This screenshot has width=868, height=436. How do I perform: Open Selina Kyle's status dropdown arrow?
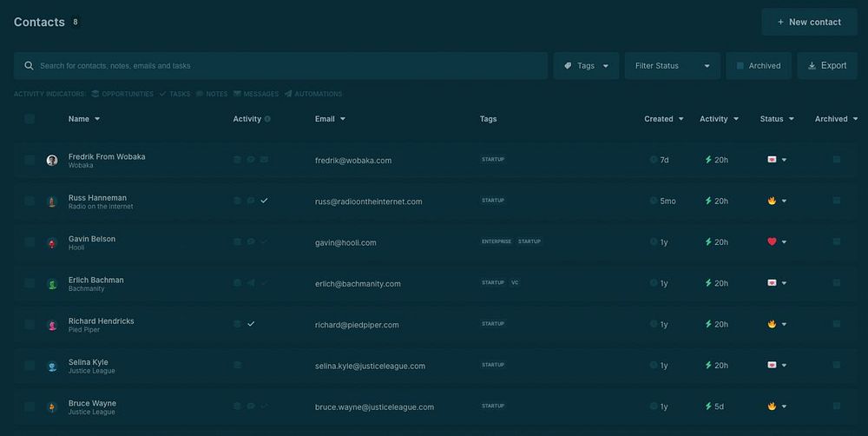[x=784, y=366]
